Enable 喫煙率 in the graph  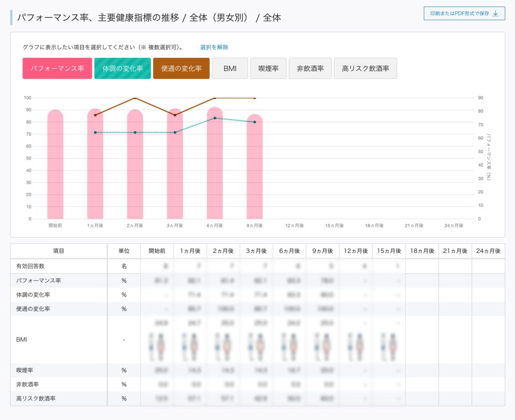(269, 68)
